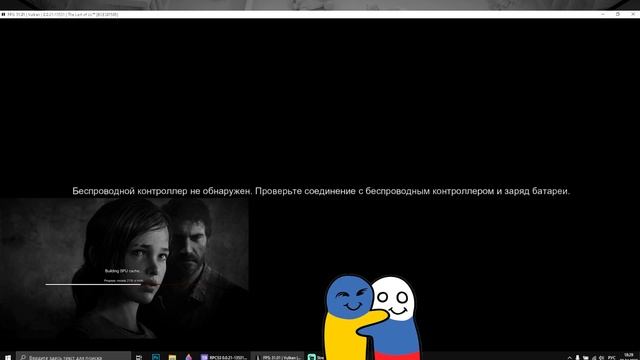
Task: Show hidden system tray icons
Action: [x=569, y=357]
